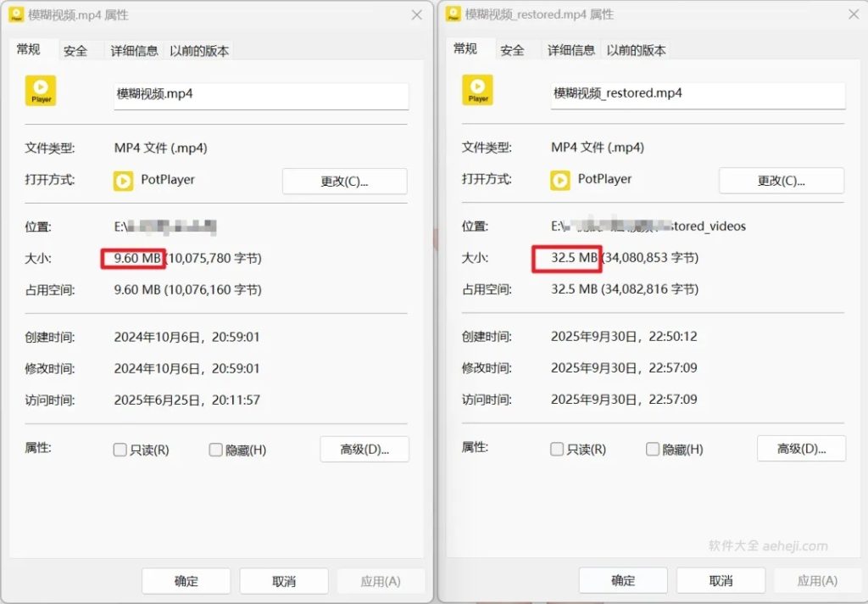The height and width of the screenshot is (604, 868).
Task: Click 更改(C) to change the left file's opening program
Action: point(344,181)
